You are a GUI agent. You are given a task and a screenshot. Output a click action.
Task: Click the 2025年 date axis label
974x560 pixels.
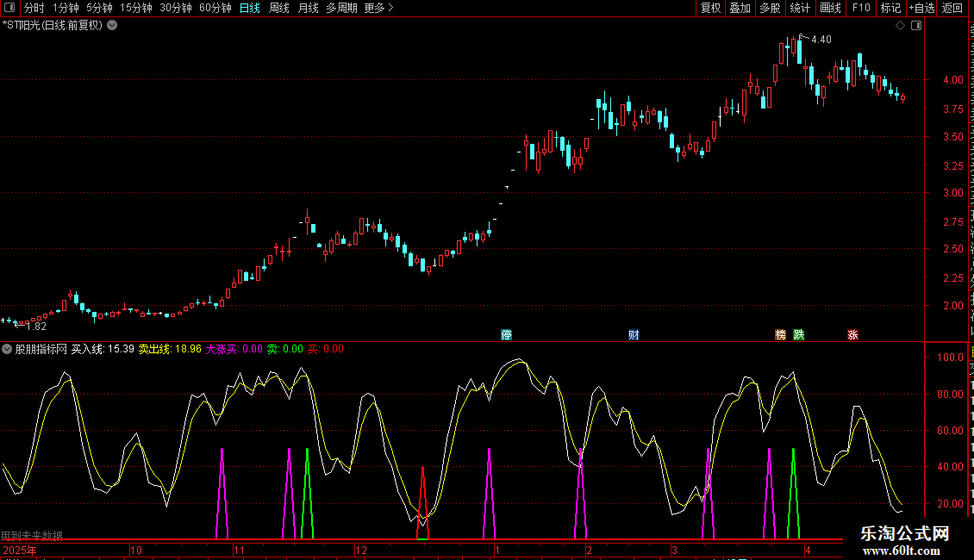click(x=19, y=550)
